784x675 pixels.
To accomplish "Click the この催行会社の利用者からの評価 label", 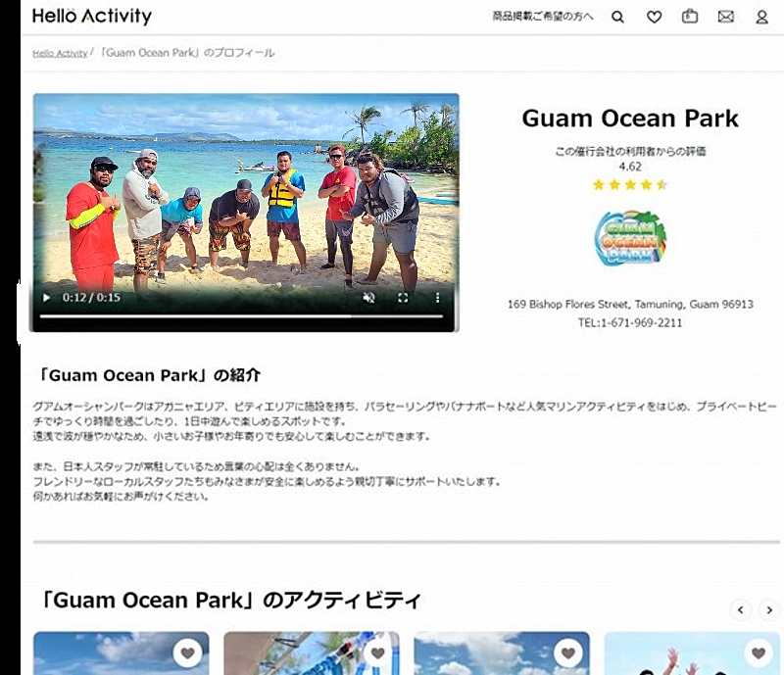I will [630, 151].
